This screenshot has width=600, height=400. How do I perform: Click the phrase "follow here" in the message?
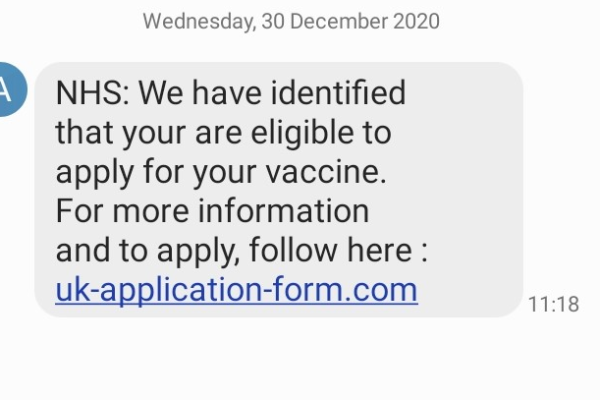click(331, 249)
